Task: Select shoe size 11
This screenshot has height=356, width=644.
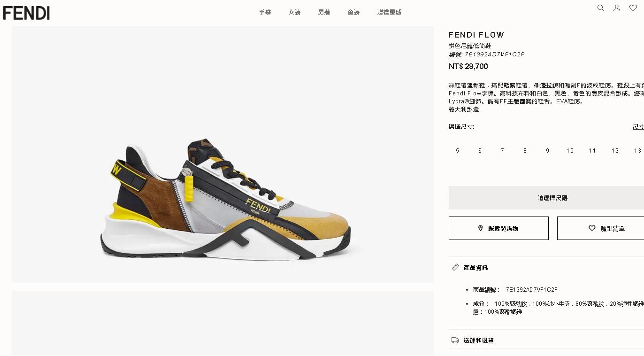Action: [592, 151]
